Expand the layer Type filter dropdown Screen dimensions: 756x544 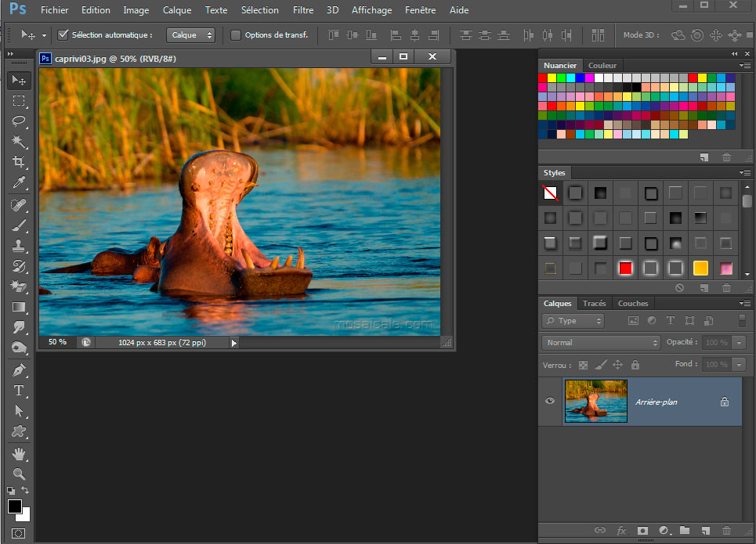pos(573,321)
